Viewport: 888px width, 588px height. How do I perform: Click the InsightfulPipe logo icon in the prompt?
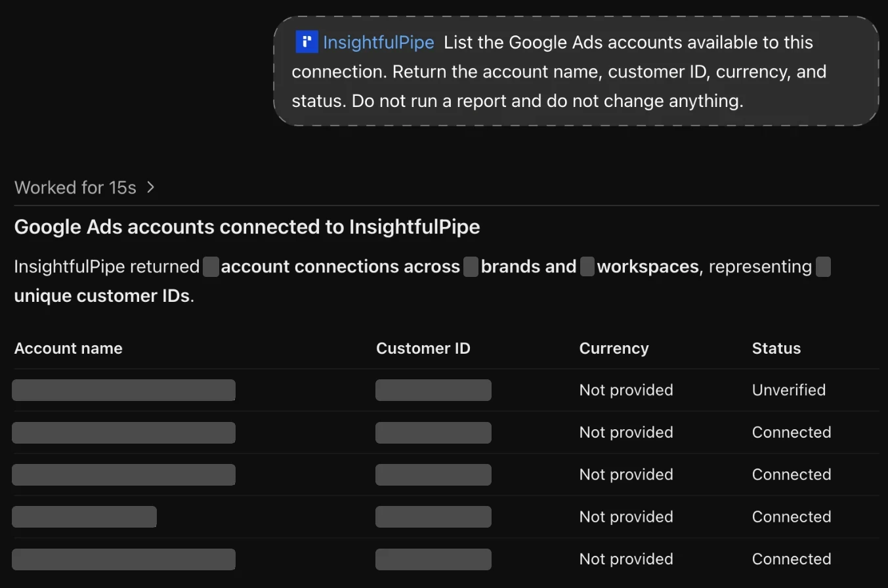(x=307, y=42)
